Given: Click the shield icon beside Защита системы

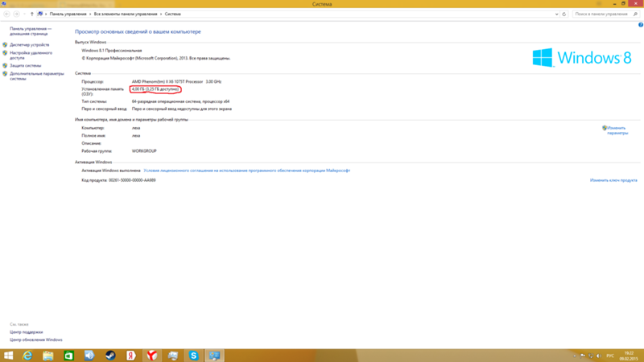Looking at the screenshot, I should point(5,66).
